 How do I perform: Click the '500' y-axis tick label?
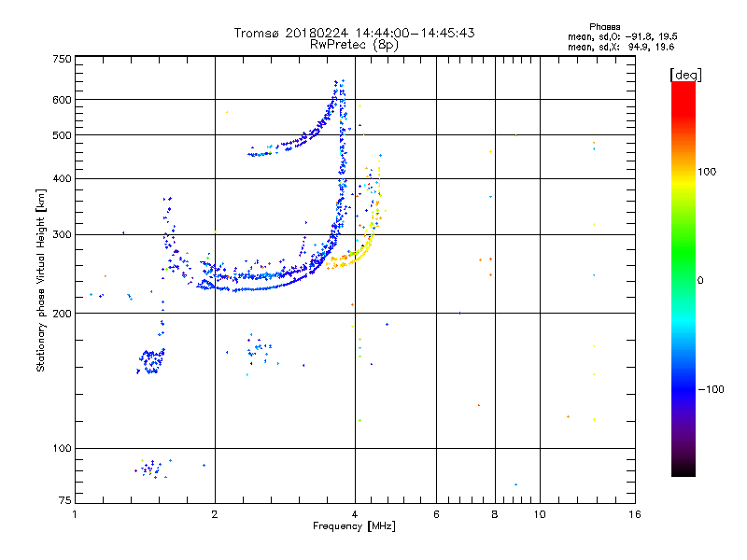coord(62,135)
